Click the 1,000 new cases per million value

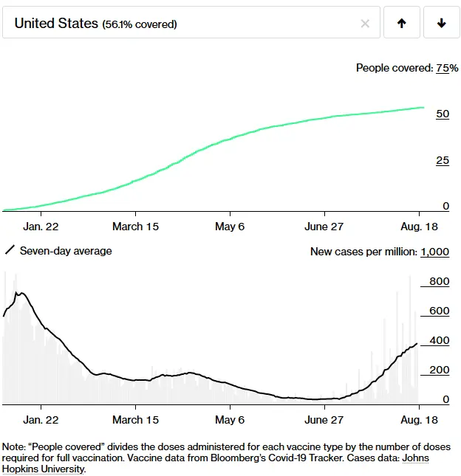[434, 252]
